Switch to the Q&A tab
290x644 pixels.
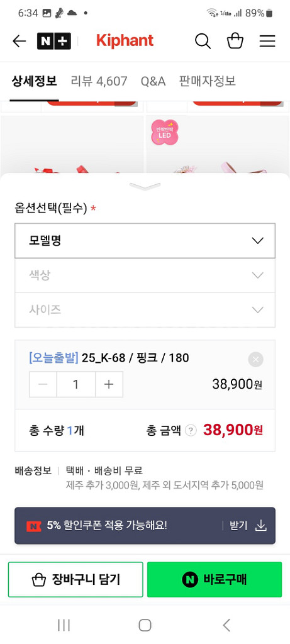tap(153, 81)
